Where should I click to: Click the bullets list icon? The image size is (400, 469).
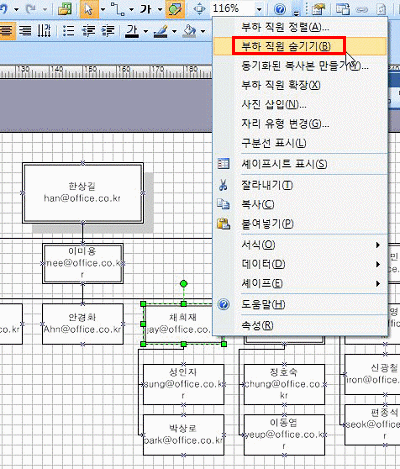69,31
